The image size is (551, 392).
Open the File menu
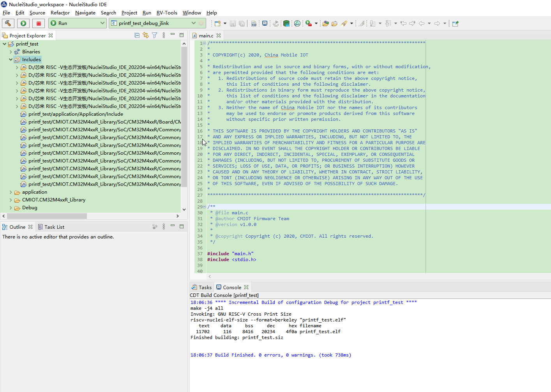point(6,13)
